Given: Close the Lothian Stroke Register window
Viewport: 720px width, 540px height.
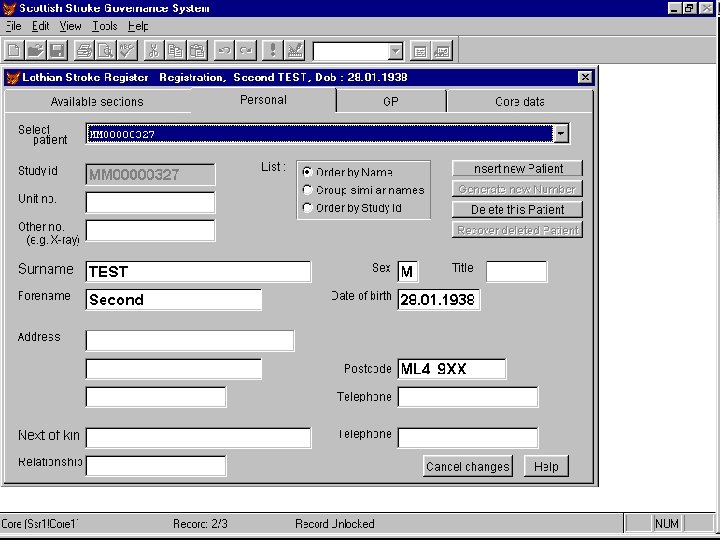Looking at the screenshot, I should point(585,77).
